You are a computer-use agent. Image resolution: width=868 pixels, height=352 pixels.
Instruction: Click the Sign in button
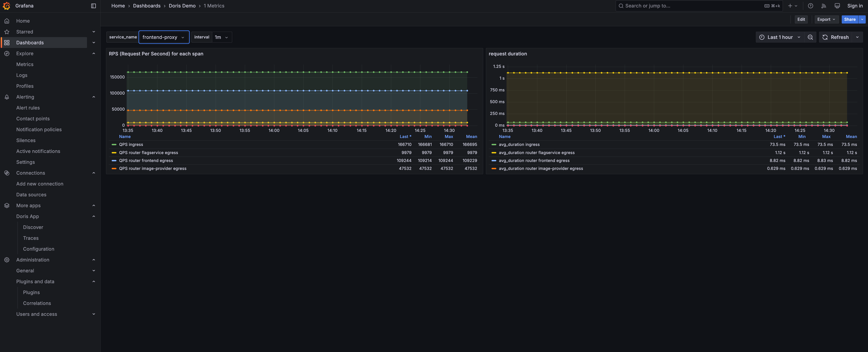click(855, 6)
